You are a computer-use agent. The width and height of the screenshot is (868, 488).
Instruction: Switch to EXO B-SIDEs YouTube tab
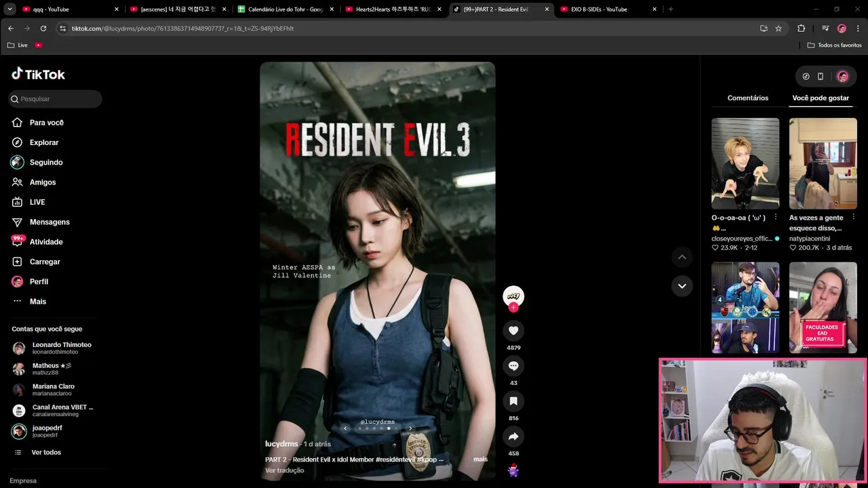[609, 9]
